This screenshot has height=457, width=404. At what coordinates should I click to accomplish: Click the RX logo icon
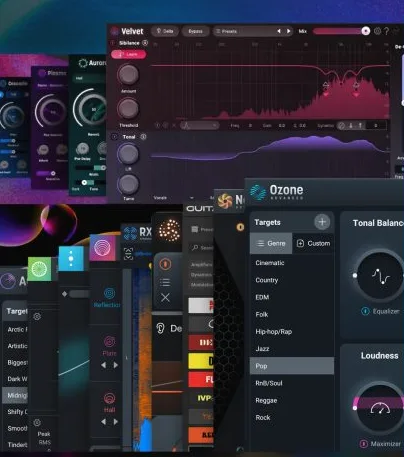point(130,234)
